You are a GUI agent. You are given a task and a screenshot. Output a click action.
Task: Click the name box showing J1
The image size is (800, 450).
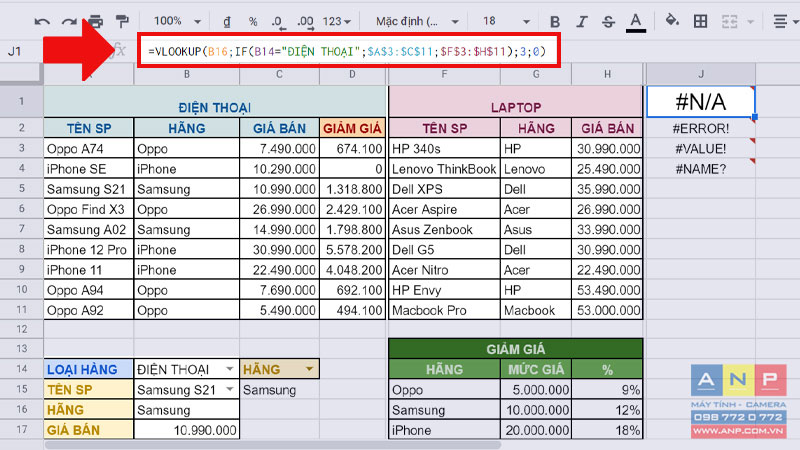tap(15, 51)
